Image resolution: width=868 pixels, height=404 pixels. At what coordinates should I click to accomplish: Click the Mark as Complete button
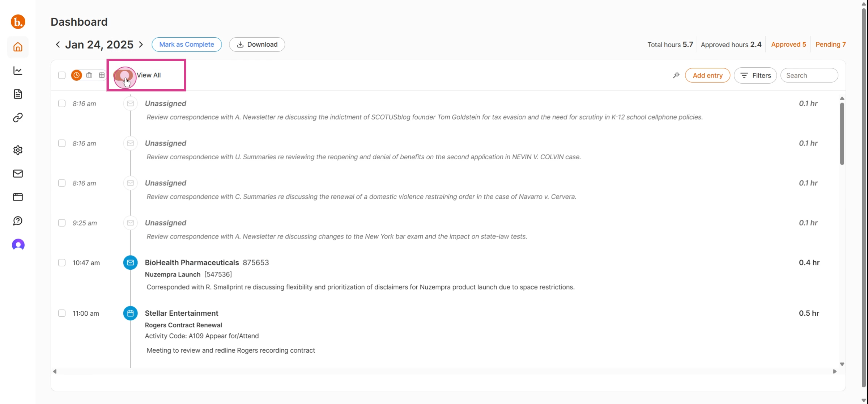(x=187, y=45)
